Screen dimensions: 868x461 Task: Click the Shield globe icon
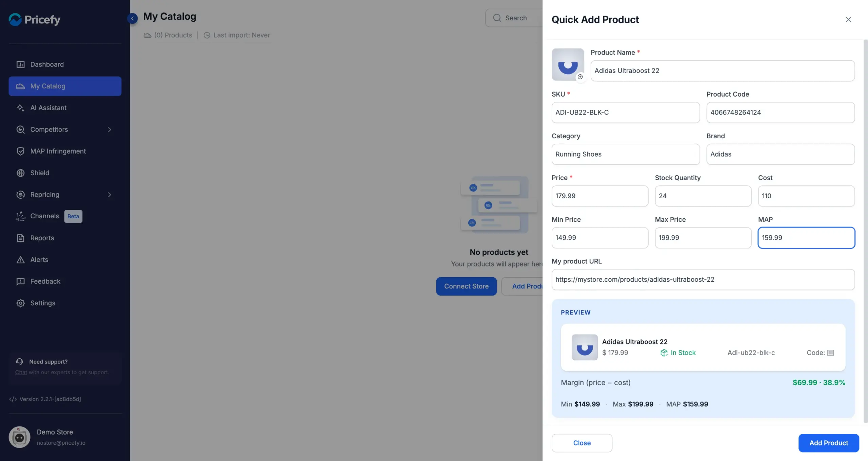pos(20,173)
